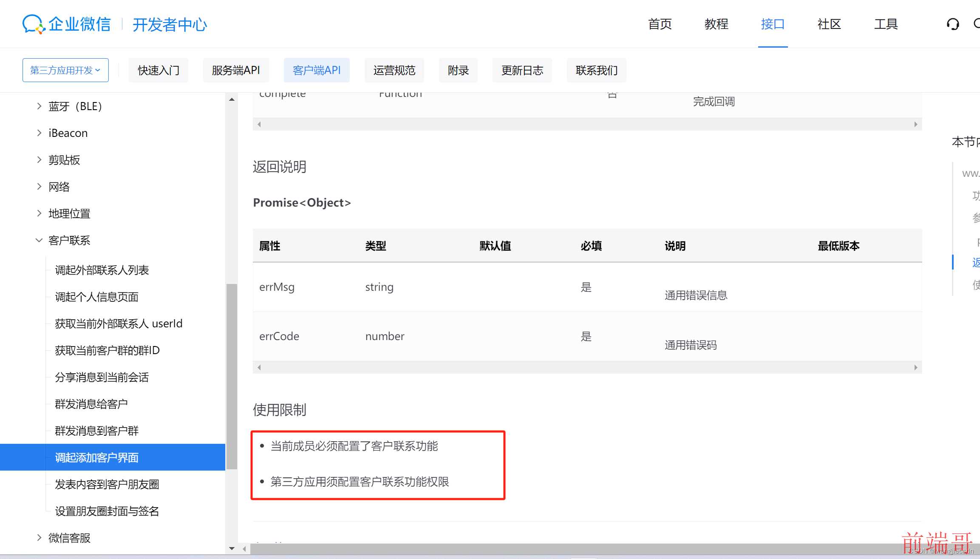This screenshot has width=980, height=559.
Task: Click the 企业微信 logo icon
Action: coord(33,24)
